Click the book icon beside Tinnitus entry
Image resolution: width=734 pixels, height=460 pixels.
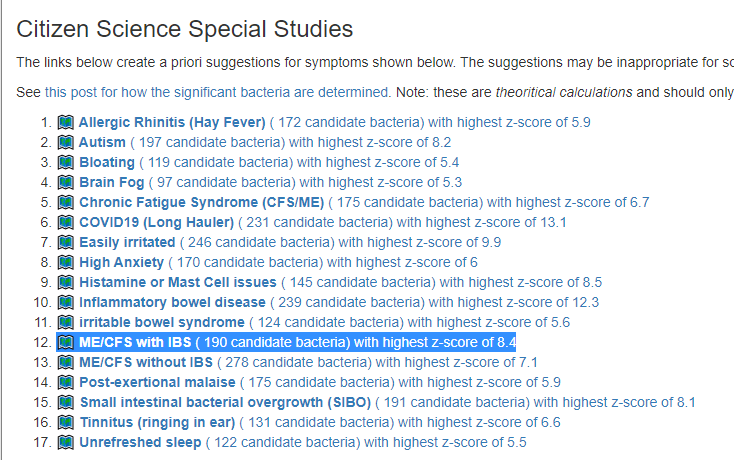67,422
